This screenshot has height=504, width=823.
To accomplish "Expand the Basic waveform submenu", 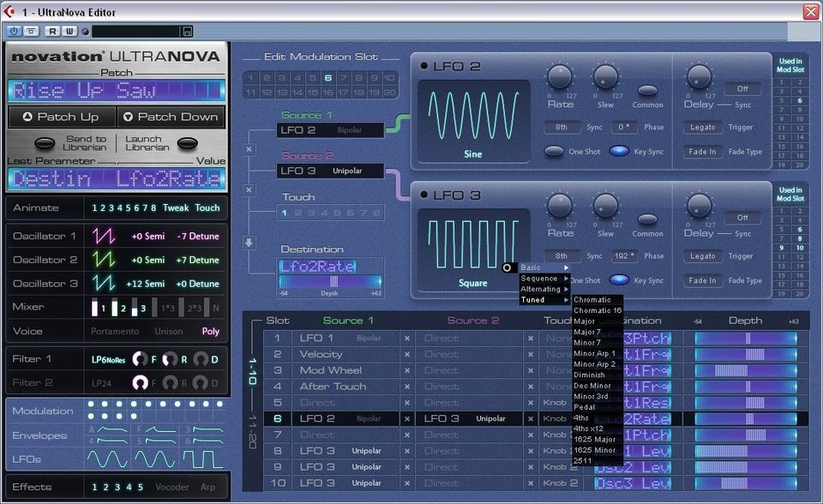I will (x=544, y=268).
